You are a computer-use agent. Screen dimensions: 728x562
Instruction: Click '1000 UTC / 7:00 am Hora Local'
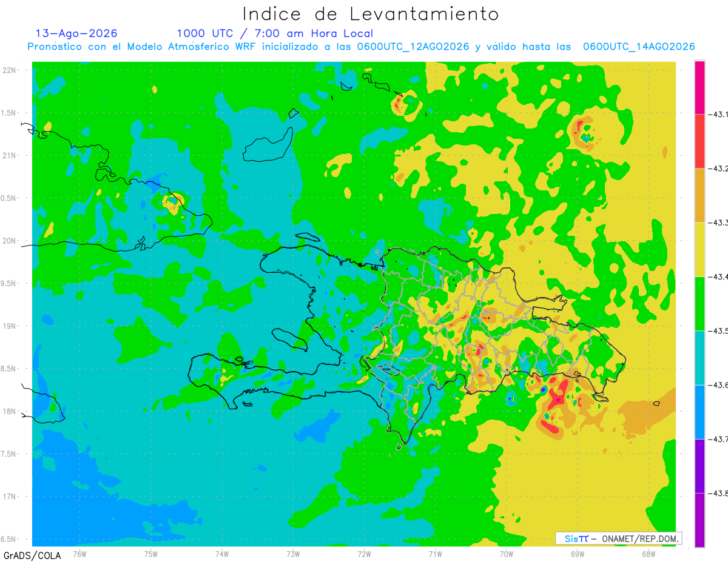pyautogui.click(x=275, y=33)
